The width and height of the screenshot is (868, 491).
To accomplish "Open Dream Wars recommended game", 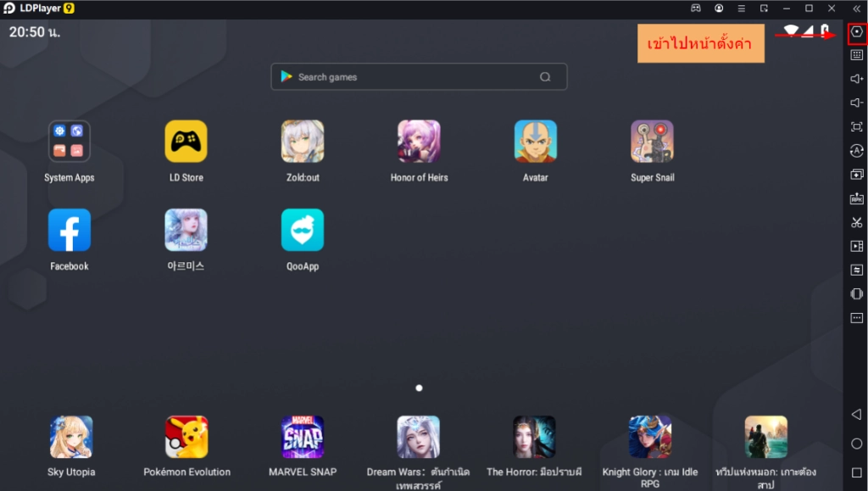I will (419, 437).
